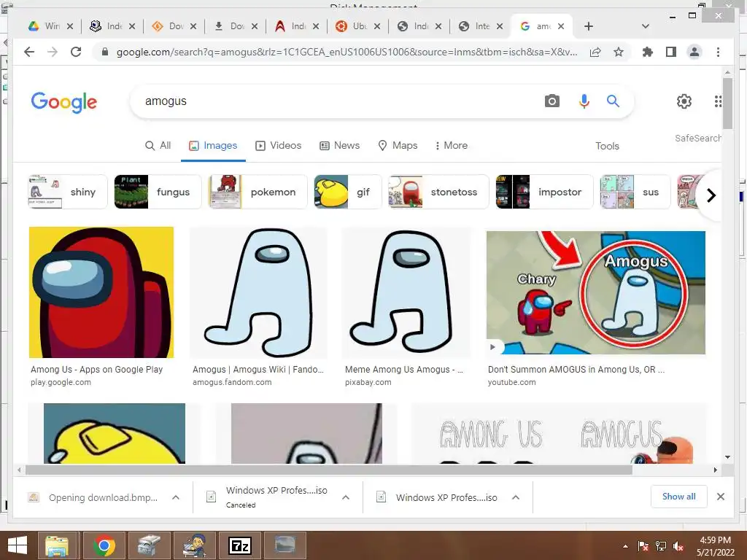Filter by the impostor suggestion chip
The image size is (747, 560).
click(x=544, y=192)
